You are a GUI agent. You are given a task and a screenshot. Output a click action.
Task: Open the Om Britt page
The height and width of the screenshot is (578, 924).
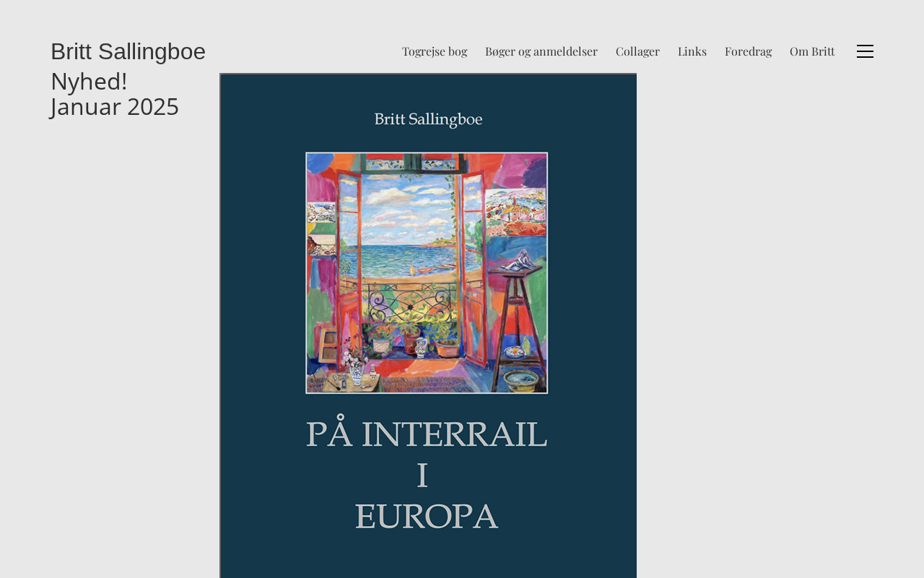(812, 51)
